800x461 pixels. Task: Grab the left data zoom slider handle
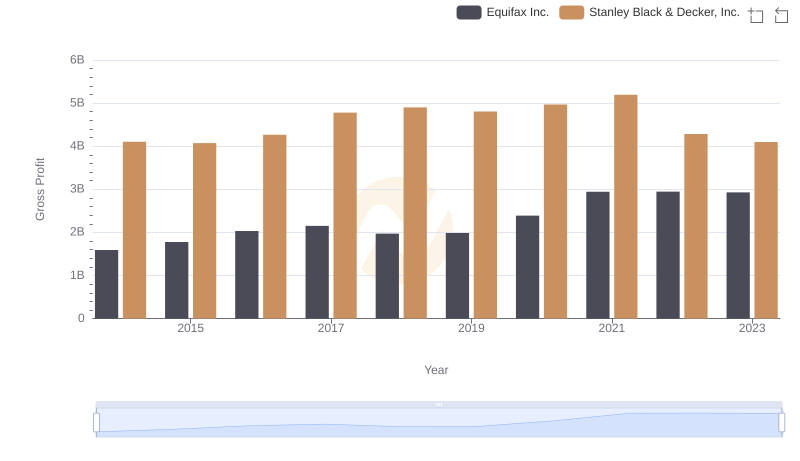[x=96, y=422]
